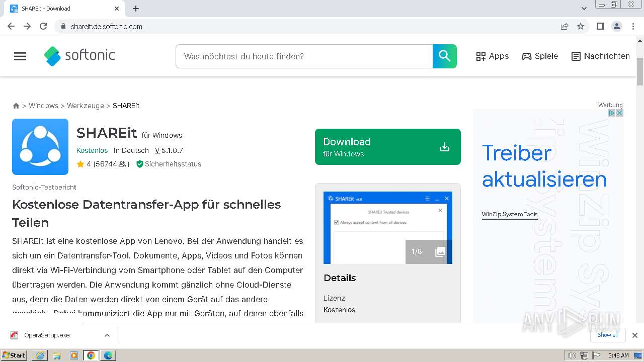Viewport: 644px width, 362px height.
Task: Select the SHAREit - Download tab
Action: [64, 9]
